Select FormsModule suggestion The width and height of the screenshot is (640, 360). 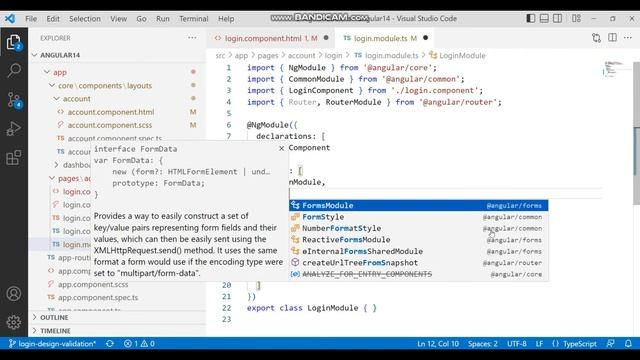418,205
